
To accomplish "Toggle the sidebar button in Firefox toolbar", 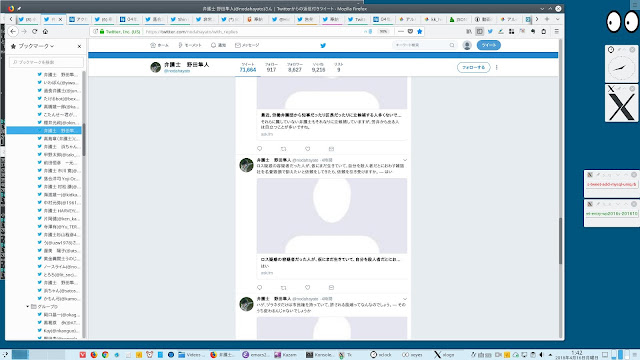I will [x=480, y=31].
